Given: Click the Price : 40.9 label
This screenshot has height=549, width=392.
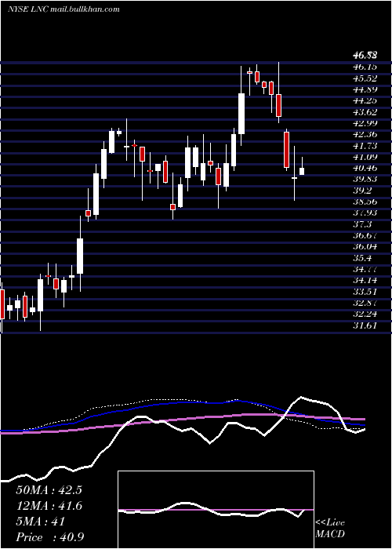Looking at the screenshot, I should [x=49, y=537].
